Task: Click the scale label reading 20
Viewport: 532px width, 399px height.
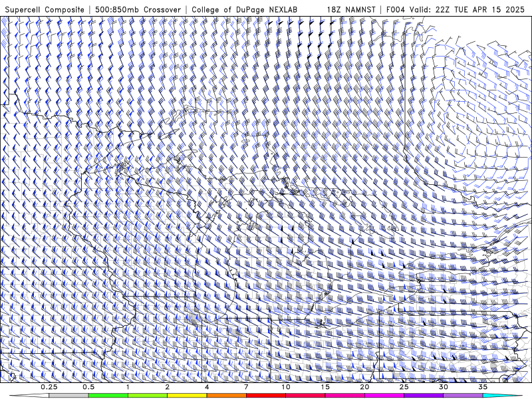Action: click(x=364, y=387)
